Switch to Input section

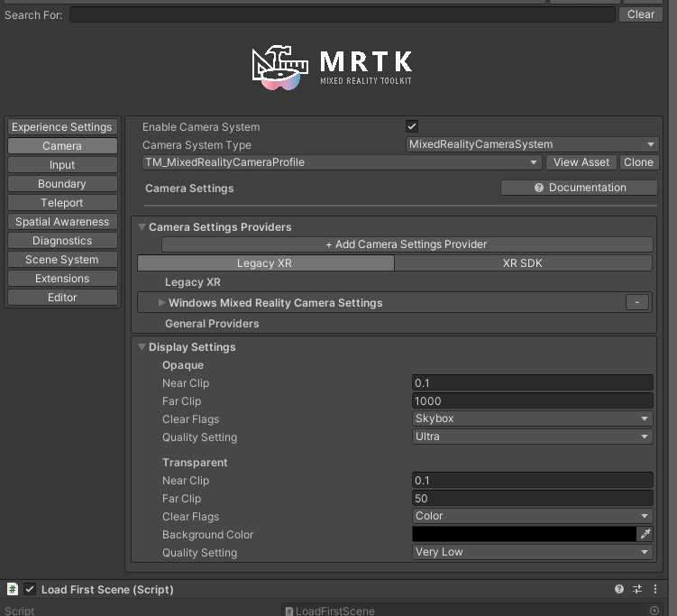point(62,165)
